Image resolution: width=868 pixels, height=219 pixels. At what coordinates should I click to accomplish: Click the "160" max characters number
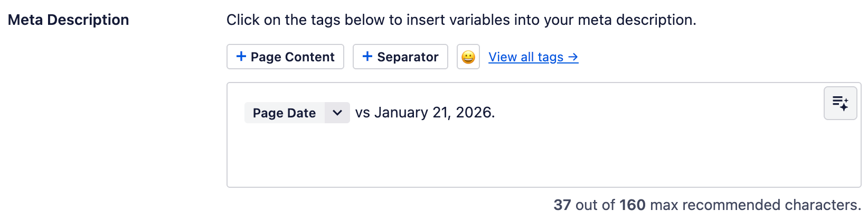pyautogui.click(x=632, y=205)
